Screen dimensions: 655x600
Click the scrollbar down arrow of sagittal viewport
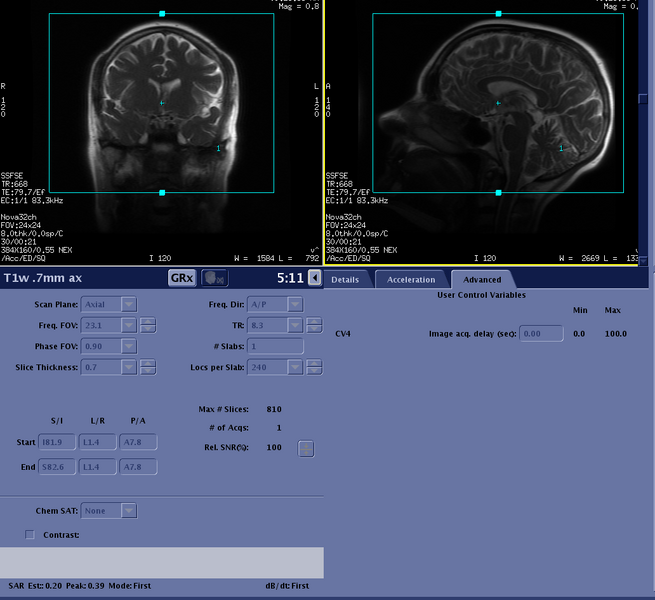(x=643, y=261)
